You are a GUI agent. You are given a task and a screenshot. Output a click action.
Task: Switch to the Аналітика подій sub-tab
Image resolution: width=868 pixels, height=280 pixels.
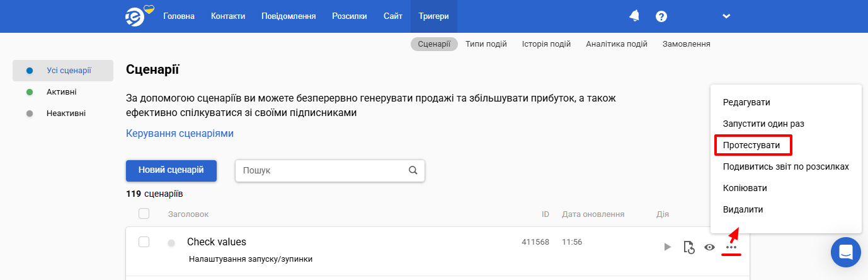(x=617, y=44)
